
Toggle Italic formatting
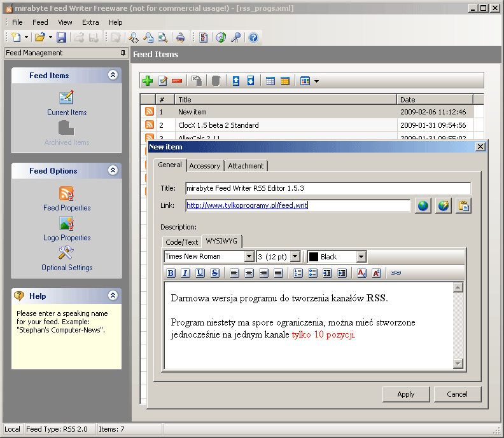coord(185,273)
